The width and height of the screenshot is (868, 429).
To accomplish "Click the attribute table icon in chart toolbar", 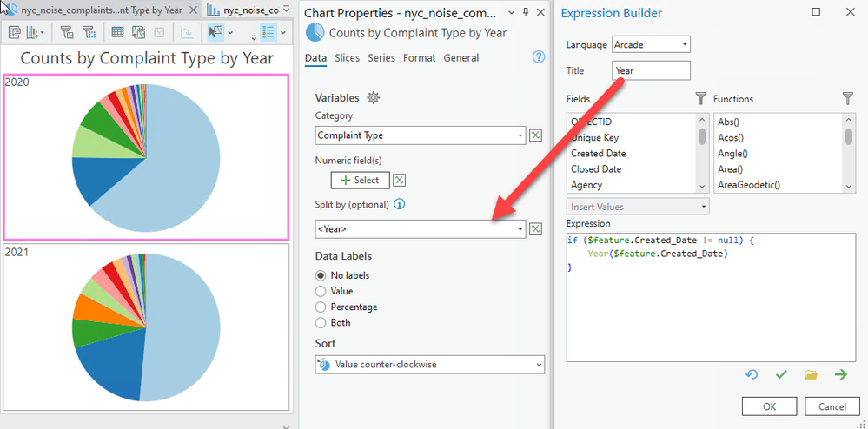I will (x=117, y=32).
